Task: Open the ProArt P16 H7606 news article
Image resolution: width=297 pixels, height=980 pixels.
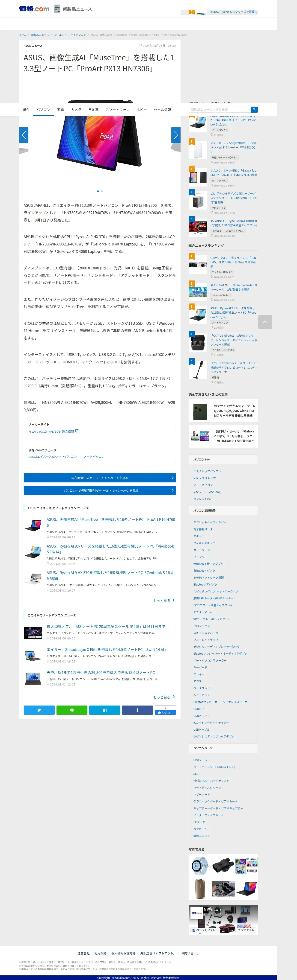Action: click(111, 522)
